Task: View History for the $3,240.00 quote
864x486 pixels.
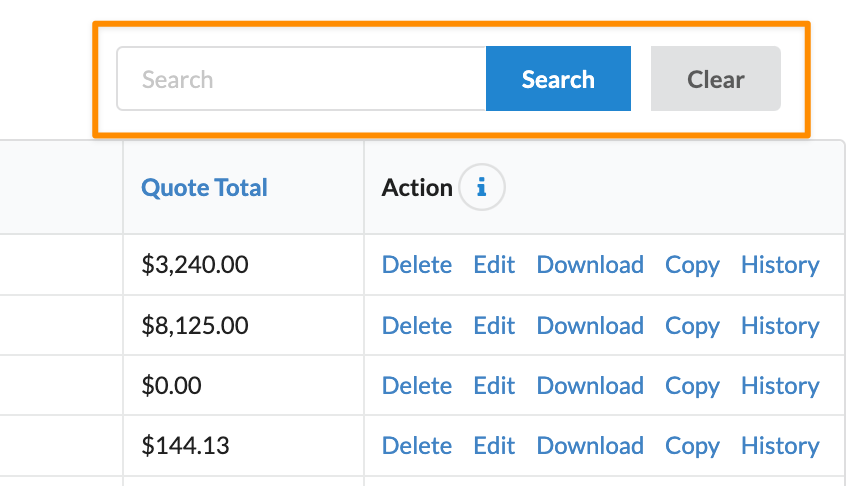Action: point(780,265)
